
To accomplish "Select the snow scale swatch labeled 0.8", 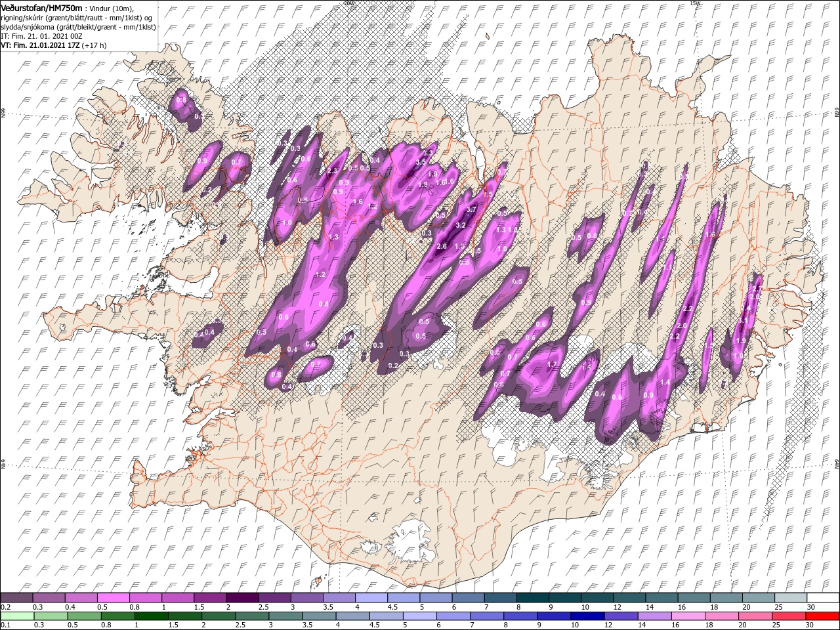I will pos(145,598).
